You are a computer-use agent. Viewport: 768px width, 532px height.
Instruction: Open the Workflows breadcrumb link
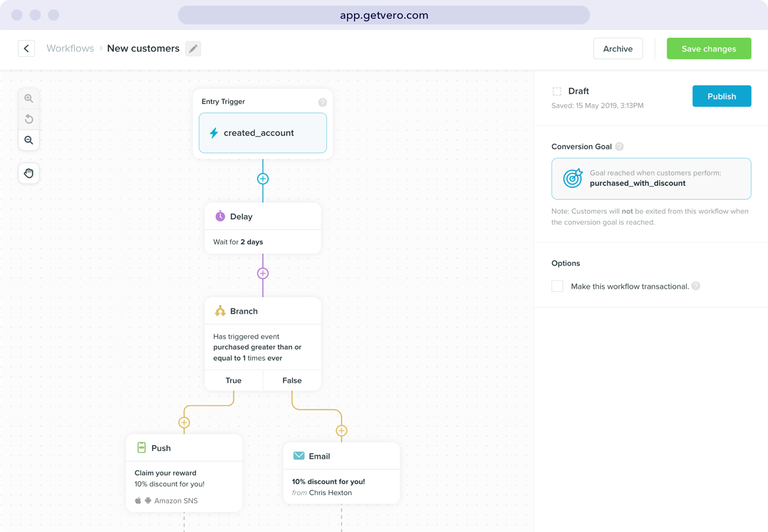point(70,48)
